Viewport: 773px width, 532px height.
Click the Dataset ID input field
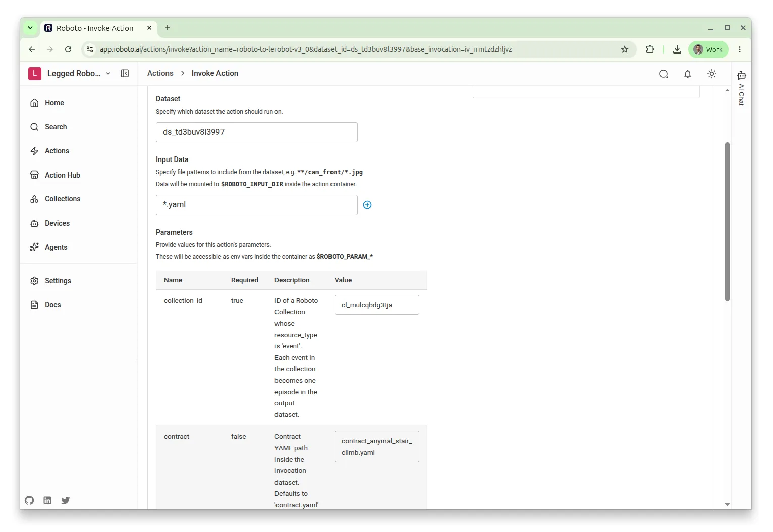point(257,132)
